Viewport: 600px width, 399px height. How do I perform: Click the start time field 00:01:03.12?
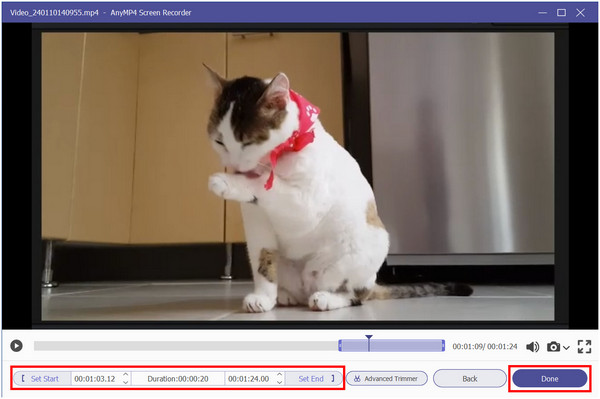coord(96,379)
